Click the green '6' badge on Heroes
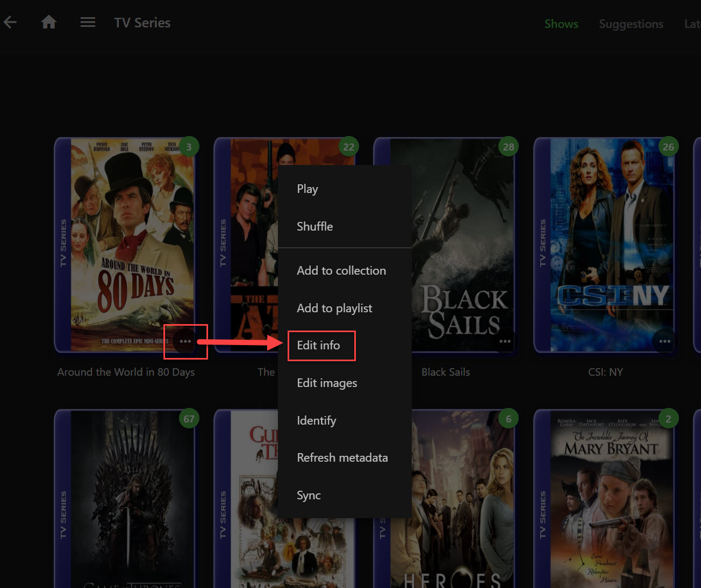The width and height of the screenshot is (701, 588). [509, 419]
